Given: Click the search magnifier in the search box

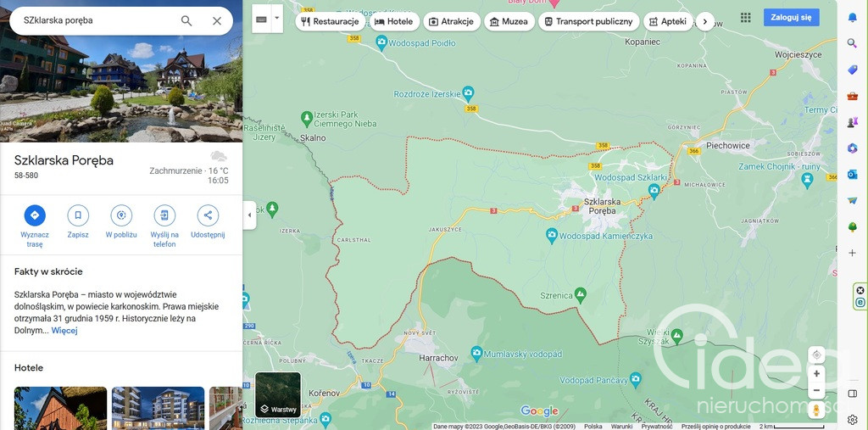Looking at the screenshot, I should 186,21.
